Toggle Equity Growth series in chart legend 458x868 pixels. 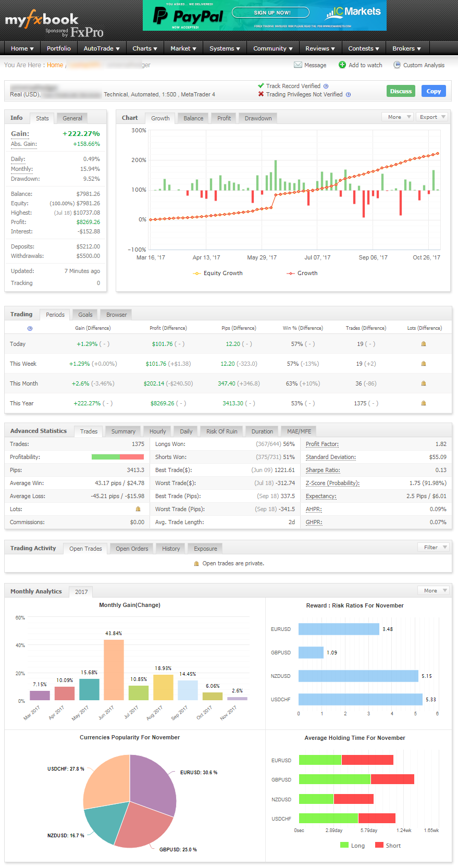[218, 273]
